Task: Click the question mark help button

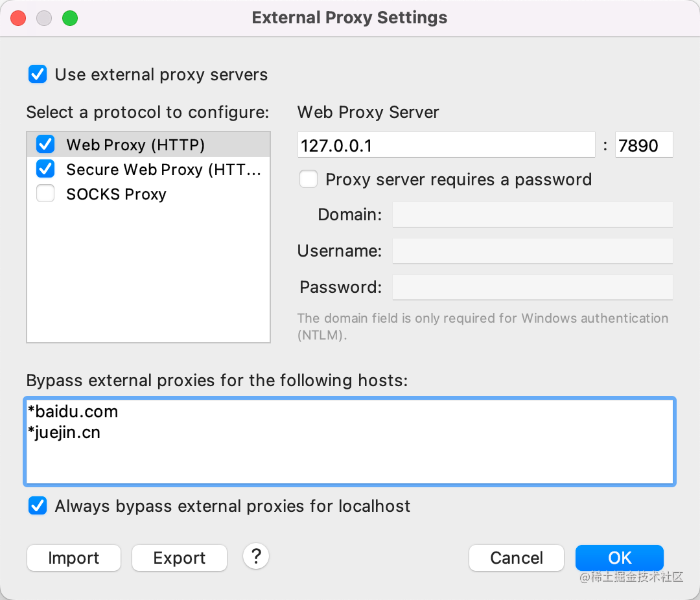Action: point(256,556)
